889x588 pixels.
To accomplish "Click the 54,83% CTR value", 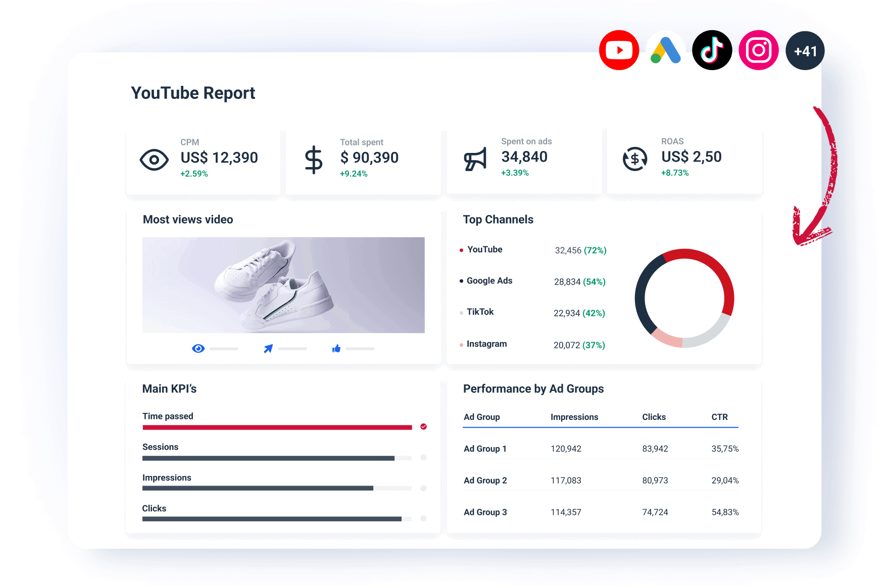I will click(x=725, y=512).
